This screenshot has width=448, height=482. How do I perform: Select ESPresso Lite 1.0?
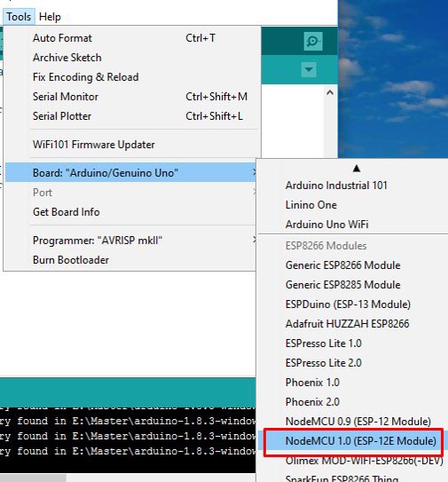353,343
